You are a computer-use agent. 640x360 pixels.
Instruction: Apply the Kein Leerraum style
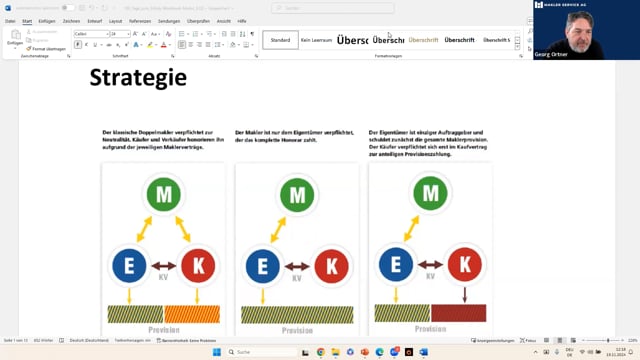[316, 40]
